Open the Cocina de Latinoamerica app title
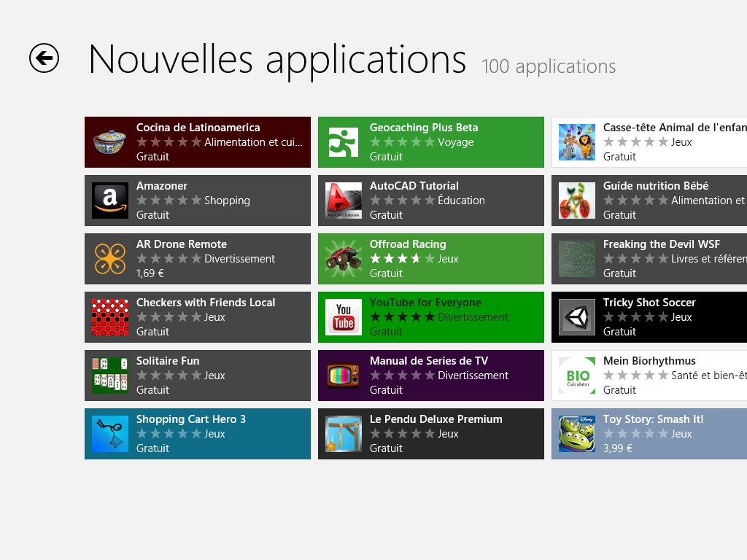 tap(198, 128)
